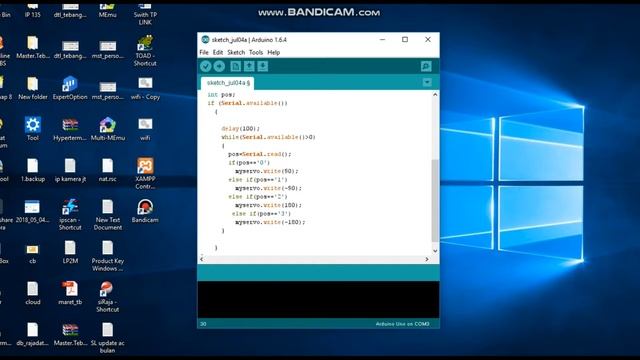The image size is (640, 360).
Task: Click the Arduino logo in title bar
Action: pos(205,40)
